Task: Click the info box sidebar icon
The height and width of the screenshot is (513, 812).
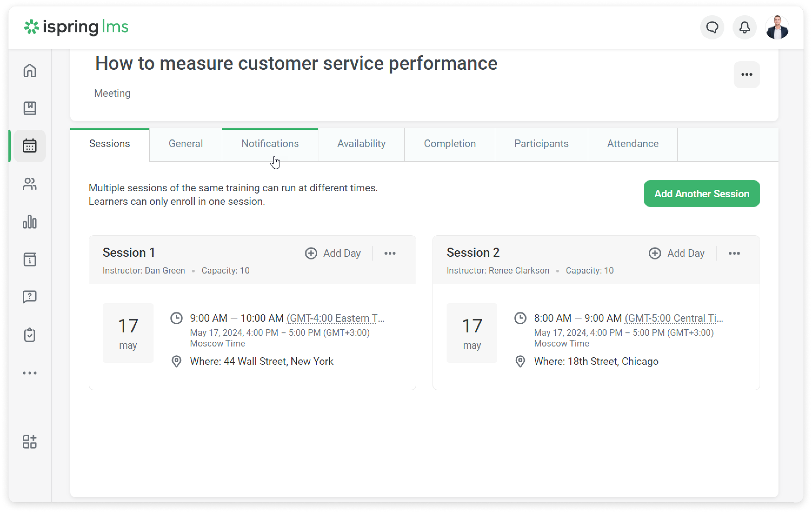Action: tap(30, 260)
